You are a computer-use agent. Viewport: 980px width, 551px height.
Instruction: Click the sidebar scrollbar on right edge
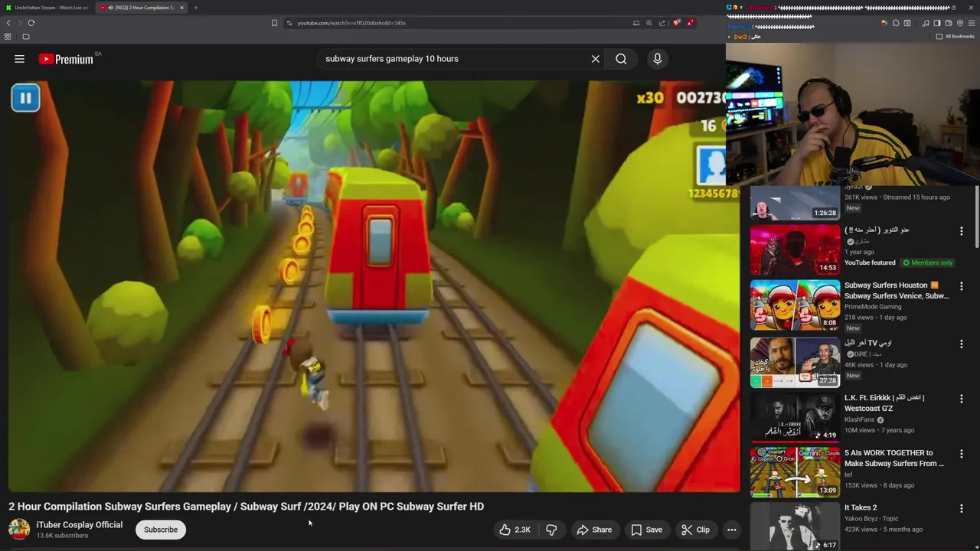click(976, 218)
